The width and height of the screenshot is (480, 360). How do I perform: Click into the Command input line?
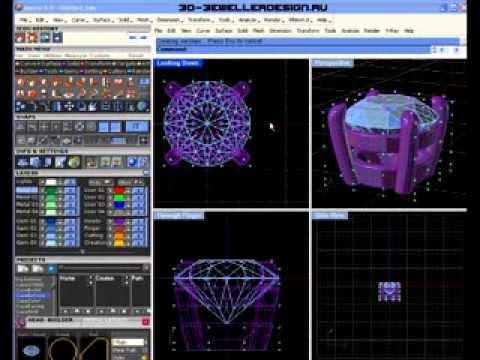tap(293, 49)
